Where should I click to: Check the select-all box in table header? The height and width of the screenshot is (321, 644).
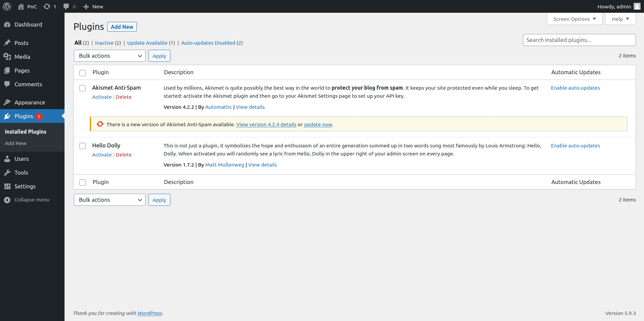(82, 73)
